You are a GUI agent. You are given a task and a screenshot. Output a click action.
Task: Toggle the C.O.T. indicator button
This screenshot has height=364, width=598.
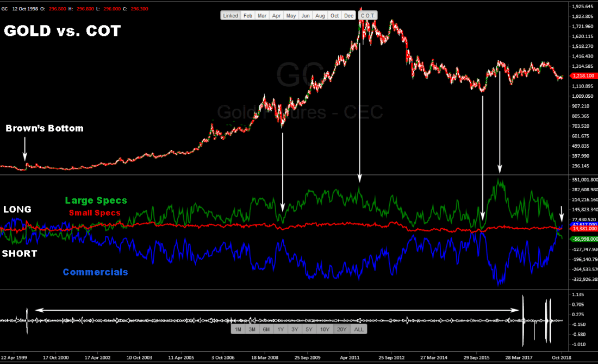point(368,16)
